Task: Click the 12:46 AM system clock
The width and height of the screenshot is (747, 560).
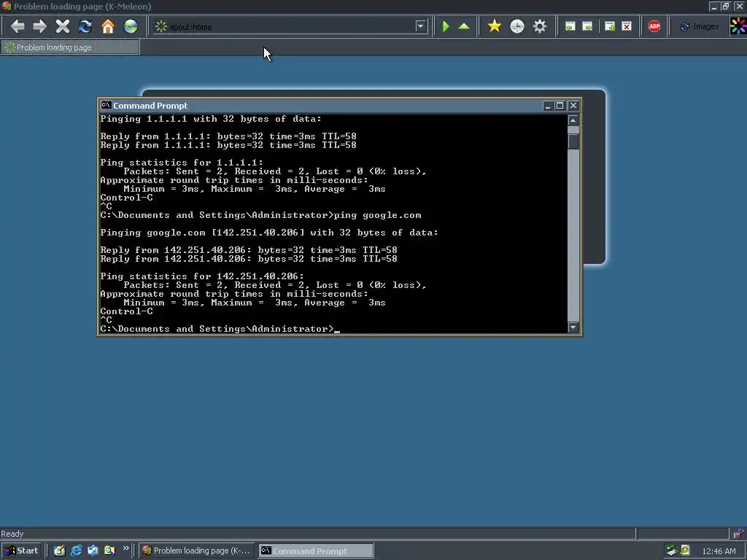Action: pyautogui.click(x=719, y=551)
